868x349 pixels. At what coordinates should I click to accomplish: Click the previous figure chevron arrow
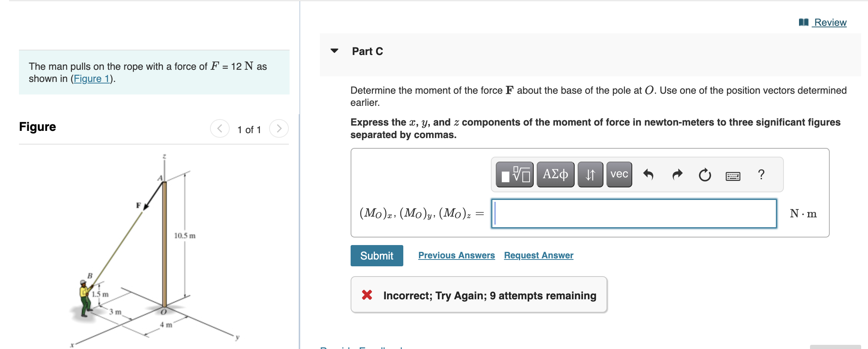(x=219, y=129)
